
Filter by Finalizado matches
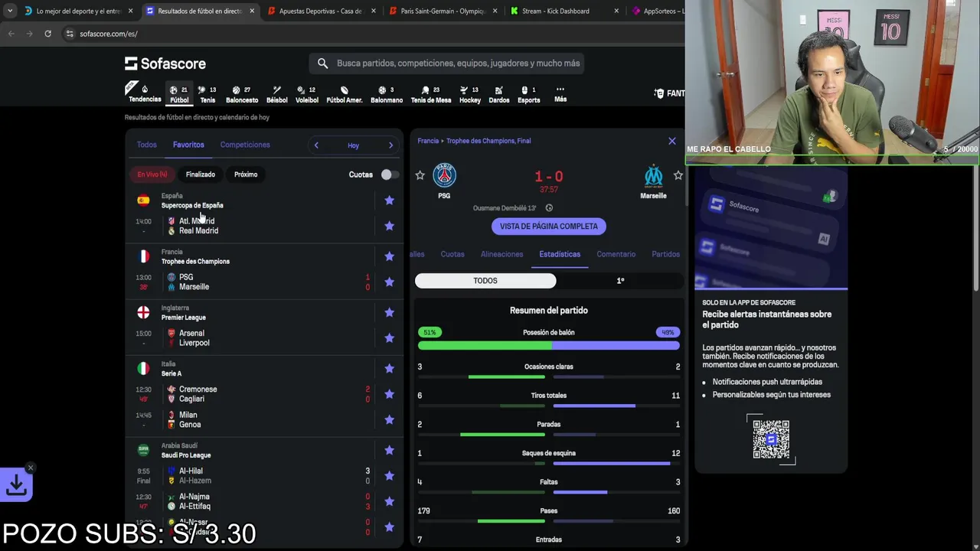tap(201, 174)
